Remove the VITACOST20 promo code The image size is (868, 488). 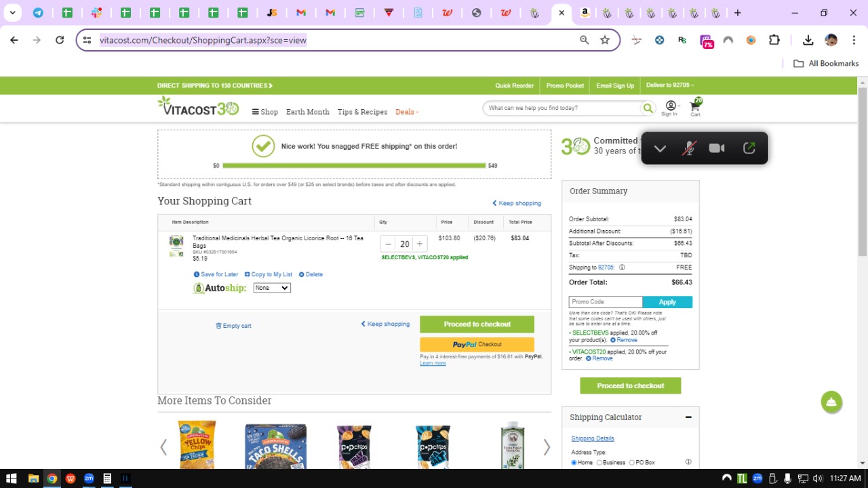[599, 358]
